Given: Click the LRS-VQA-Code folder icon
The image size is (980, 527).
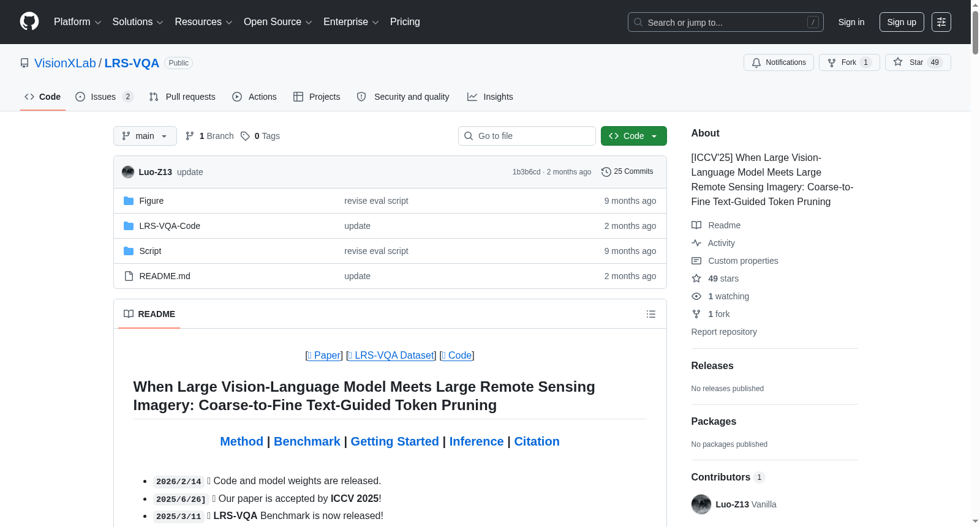Looking at the screenshot, I should coord(129,226).
